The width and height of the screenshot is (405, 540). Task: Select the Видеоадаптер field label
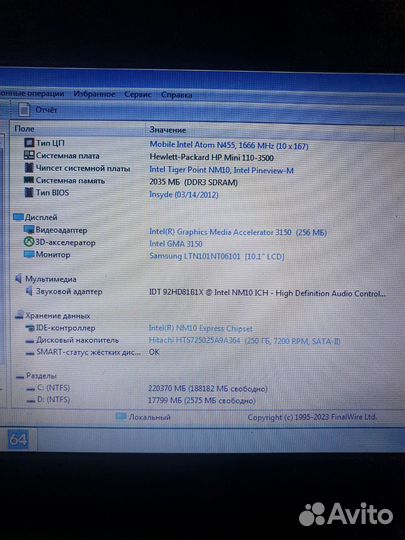[x=61, y=230]
